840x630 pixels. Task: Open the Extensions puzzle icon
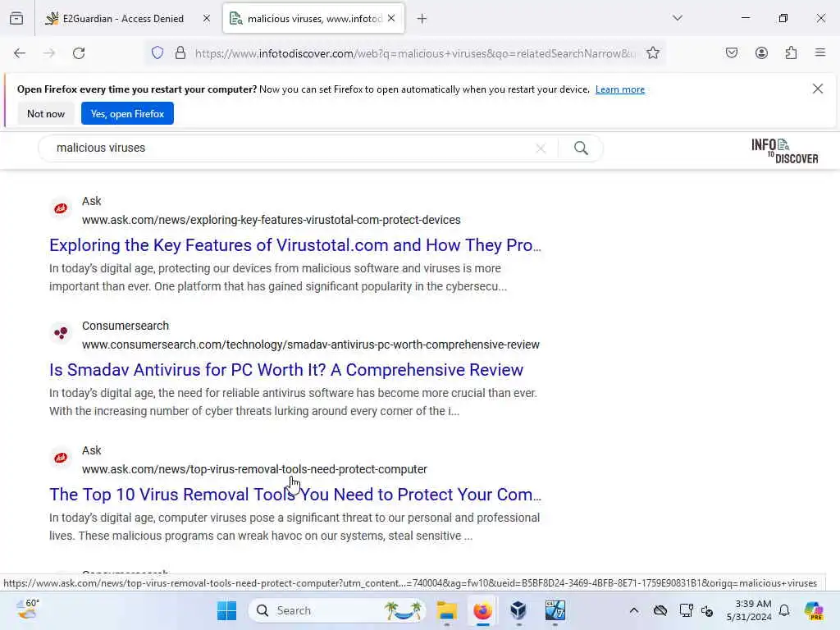pos(791,53)
